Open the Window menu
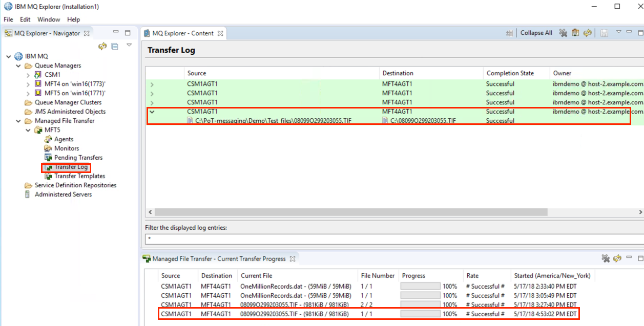 tap(49, 19)
